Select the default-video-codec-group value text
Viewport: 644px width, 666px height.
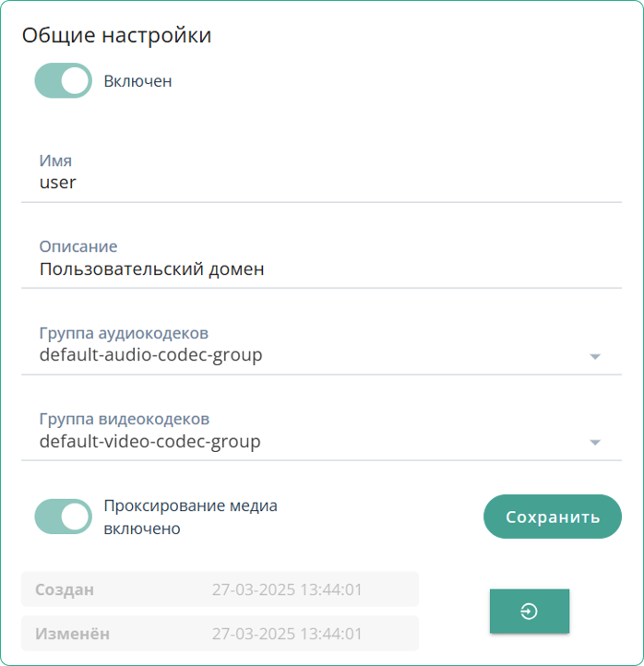pyautogui.click(x=149, y=442)
